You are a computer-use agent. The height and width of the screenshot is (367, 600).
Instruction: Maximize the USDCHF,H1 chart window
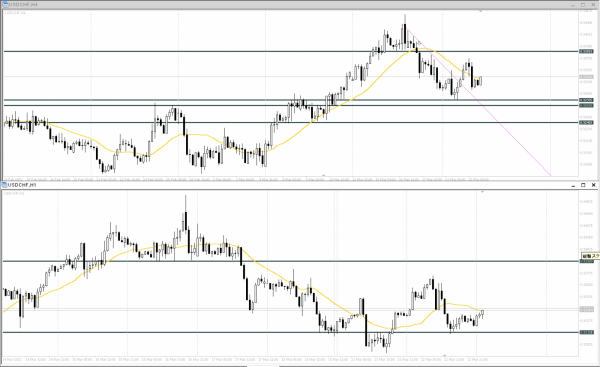583,185
